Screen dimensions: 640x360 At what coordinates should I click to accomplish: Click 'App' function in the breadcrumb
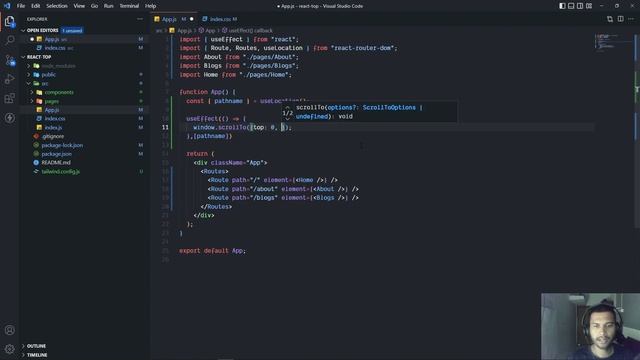click(x=210, y=31)
